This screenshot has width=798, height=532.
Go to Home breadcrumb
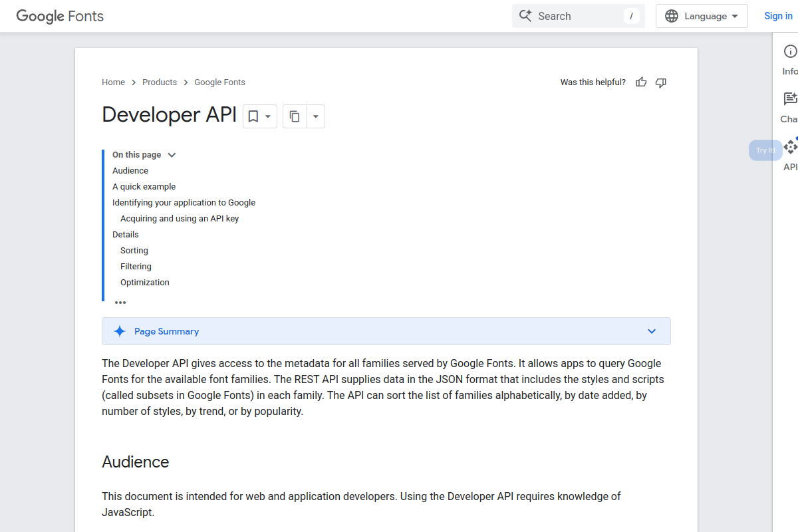pyautogui.click(x=113, y=82)
